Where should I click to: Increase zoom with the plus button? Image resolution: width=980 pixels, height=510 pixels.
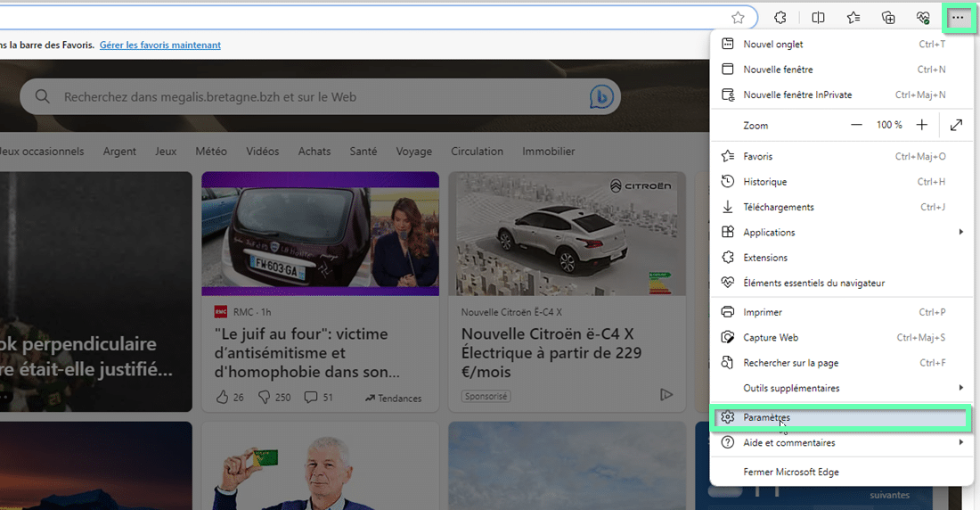[x=922, y=125]
